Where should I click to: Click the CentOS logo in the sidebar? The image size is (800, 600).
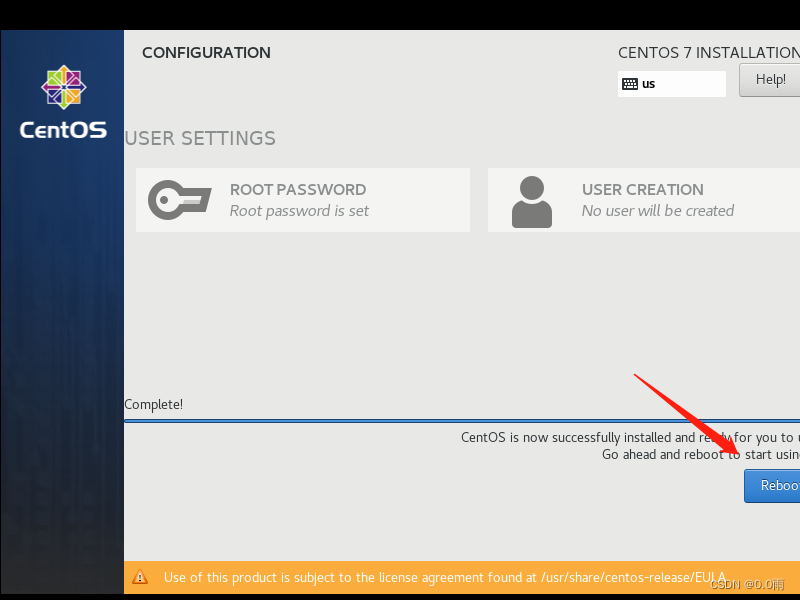click(x=63, y=102)
